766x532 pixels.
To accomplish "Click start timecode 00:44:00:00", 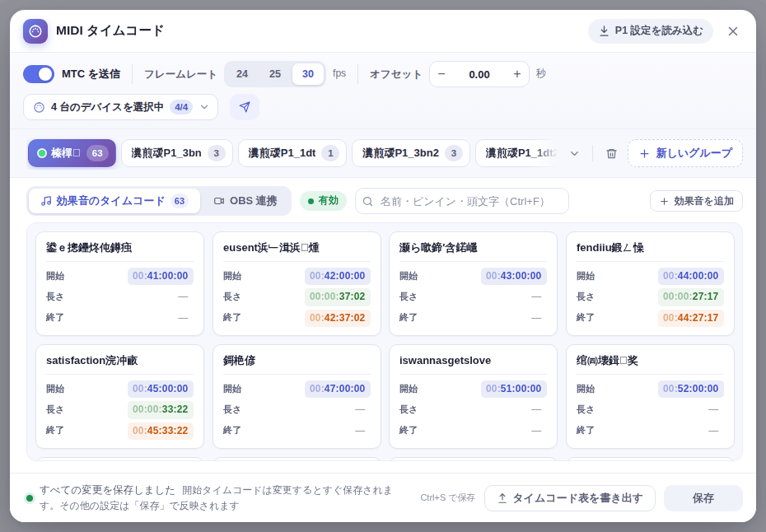I will point(691,276).
